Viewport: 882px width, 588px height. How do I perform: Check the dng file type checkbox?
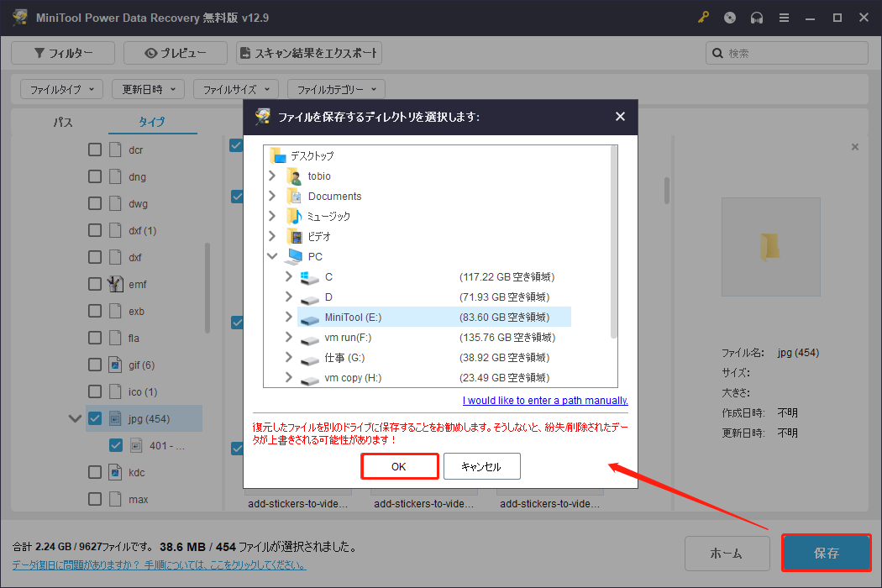95,176
